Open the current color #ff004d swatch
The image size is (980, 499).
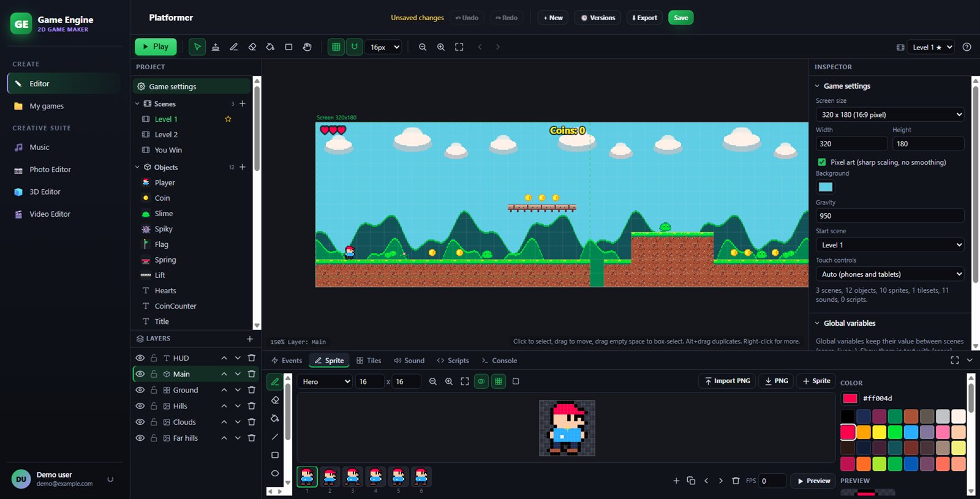pos(850,399)
